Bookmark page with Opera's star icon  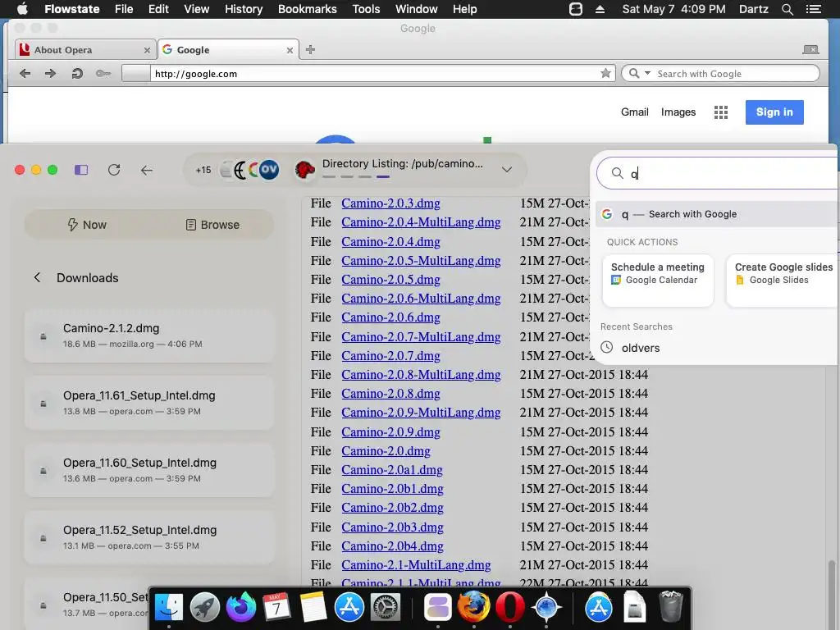click(x=605, y=73)
